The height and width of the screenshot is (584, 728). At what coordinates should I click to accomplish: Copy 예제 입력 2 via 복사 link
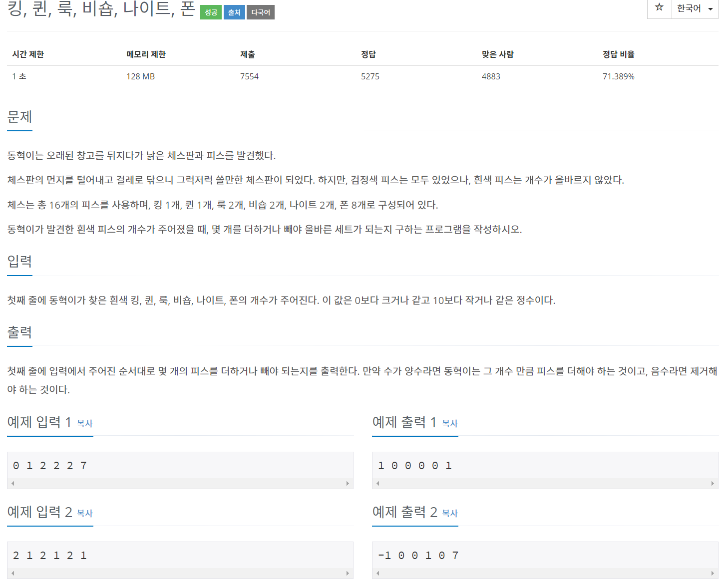(85, 513)
